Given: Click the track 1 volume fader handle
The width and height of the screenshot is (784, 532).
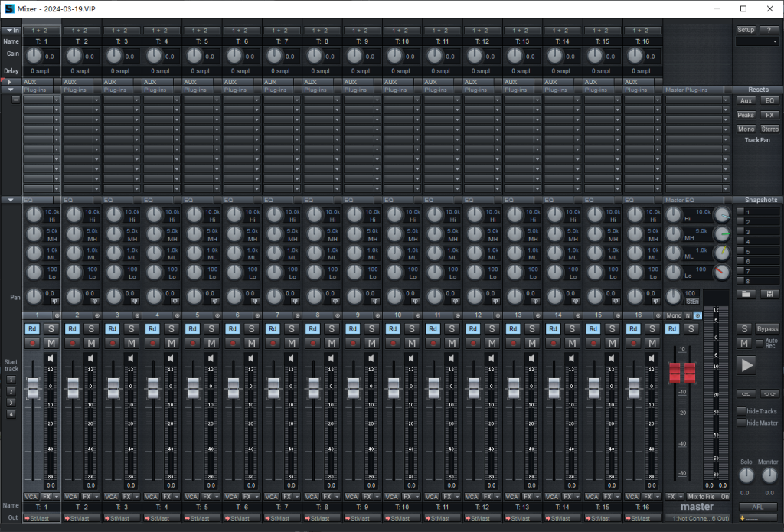Looking at the screenshot, I should 33,388.
